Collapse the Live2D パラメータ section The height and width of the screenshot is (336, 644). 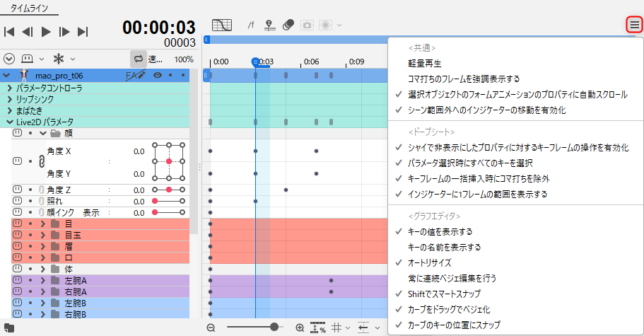(9, 122)
